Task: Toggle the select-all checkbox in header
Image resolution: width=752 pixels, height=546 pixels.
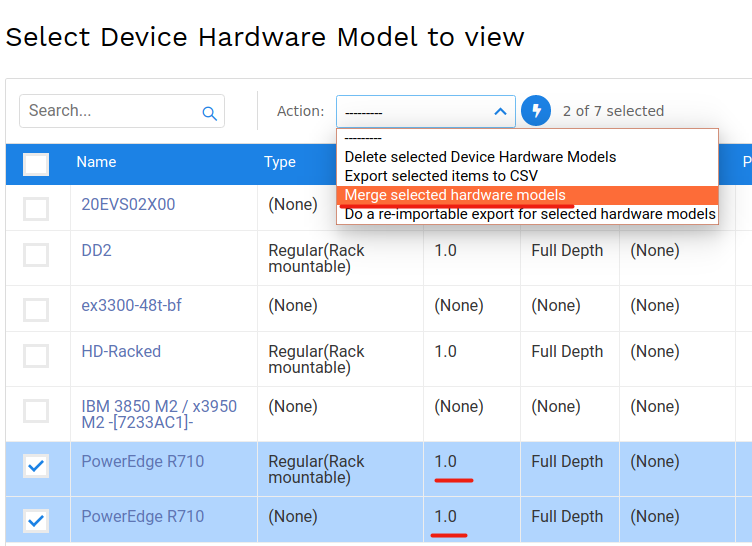Action: (36, 164)
